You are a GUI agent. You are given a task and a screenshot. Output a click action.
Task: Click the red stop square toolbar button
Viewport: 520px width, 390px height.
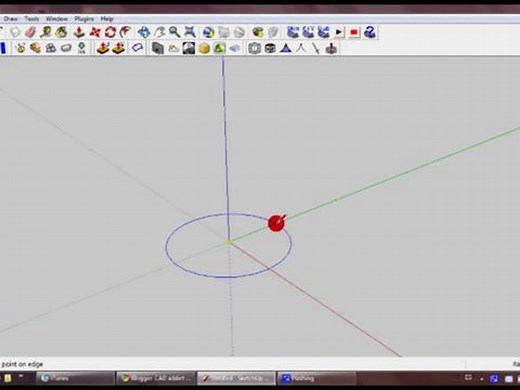click(x=354, y=32)
